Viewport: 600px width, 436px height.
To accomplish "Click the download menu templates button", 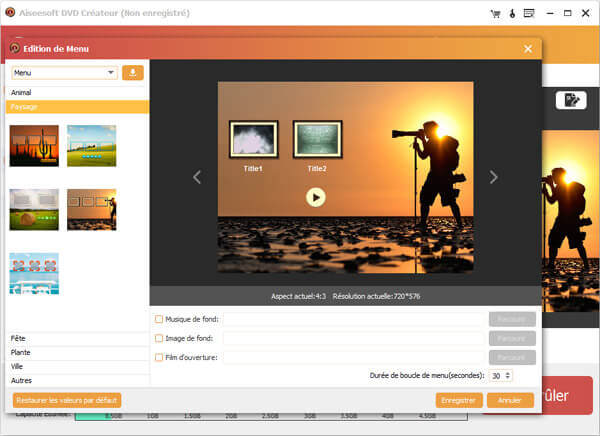I will (133, 72).
